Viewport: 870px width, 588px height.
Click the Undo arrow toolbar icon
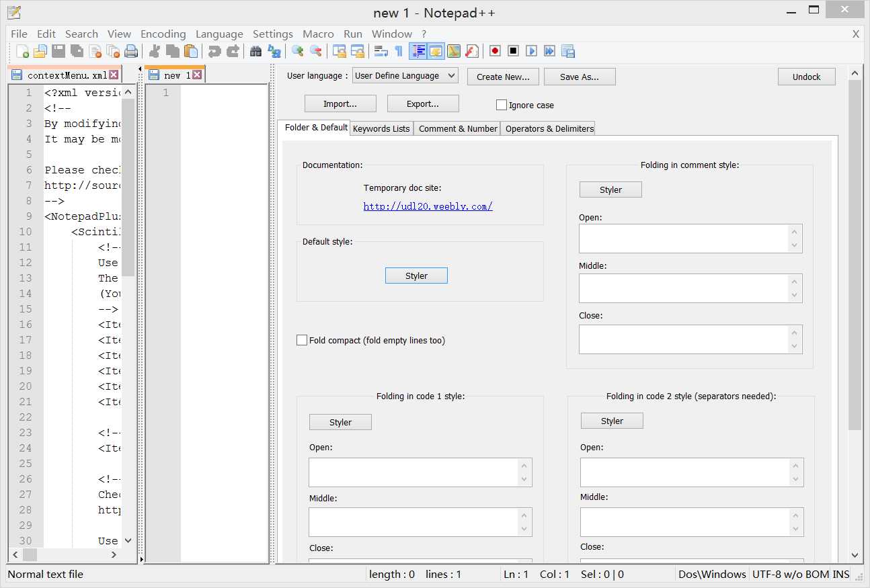pyautogui.click(x=214, y=51)
